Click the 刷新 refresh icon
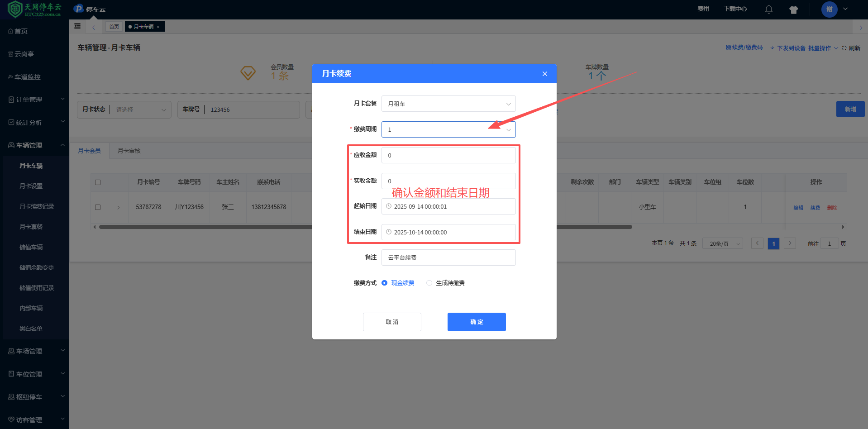The height and width of the screenshot is (429, 868). pos(844,48)
